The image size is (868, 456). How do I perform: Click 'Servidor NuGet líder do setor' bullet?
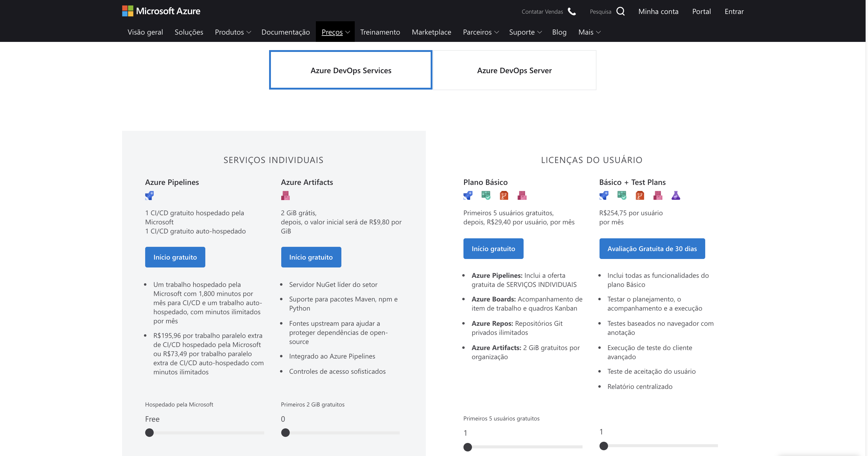pos(333,284)
